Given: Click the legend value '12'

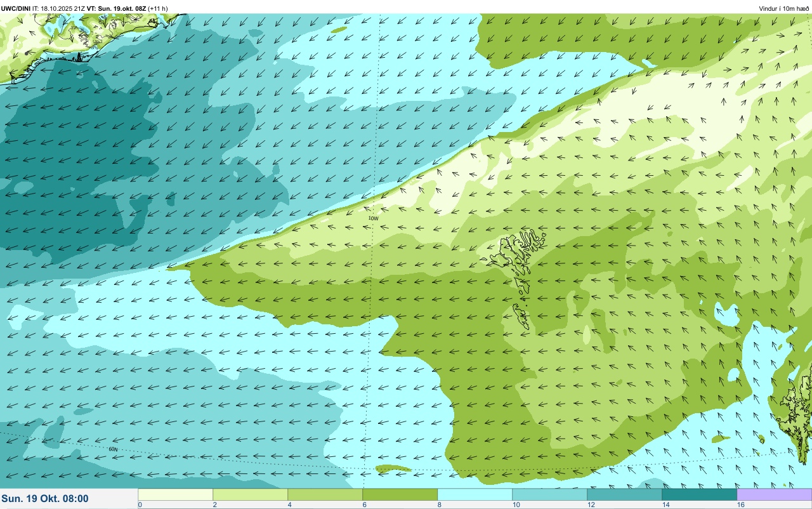Looking at the screenshot, I should tap(591, 505).
